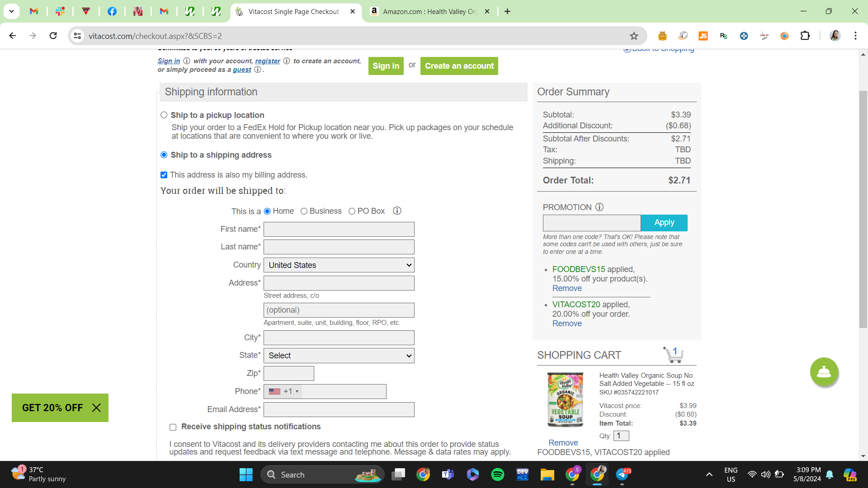
Task: Open the Chrome profile avatar
Action: [x=835, y=36]
